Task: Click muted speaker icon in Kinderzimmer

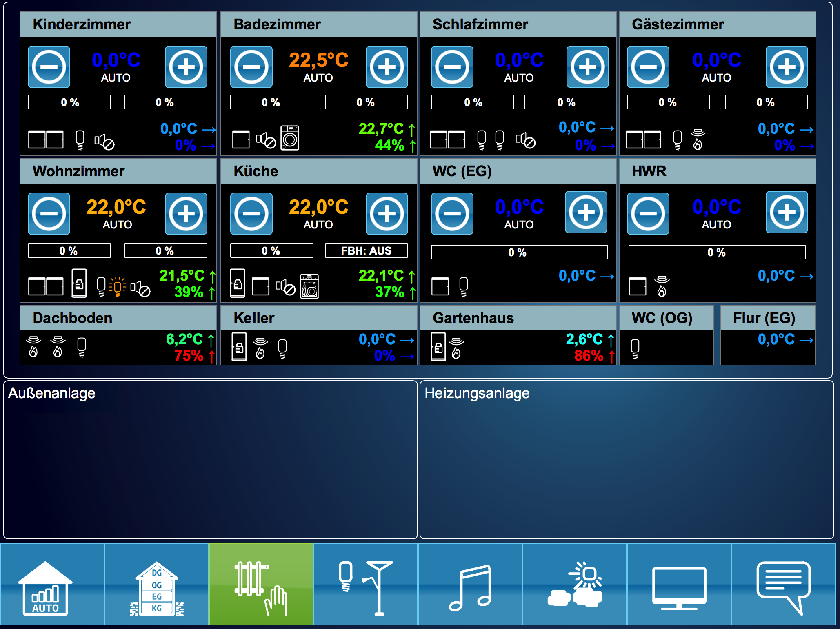Action: tap(104, 142)
